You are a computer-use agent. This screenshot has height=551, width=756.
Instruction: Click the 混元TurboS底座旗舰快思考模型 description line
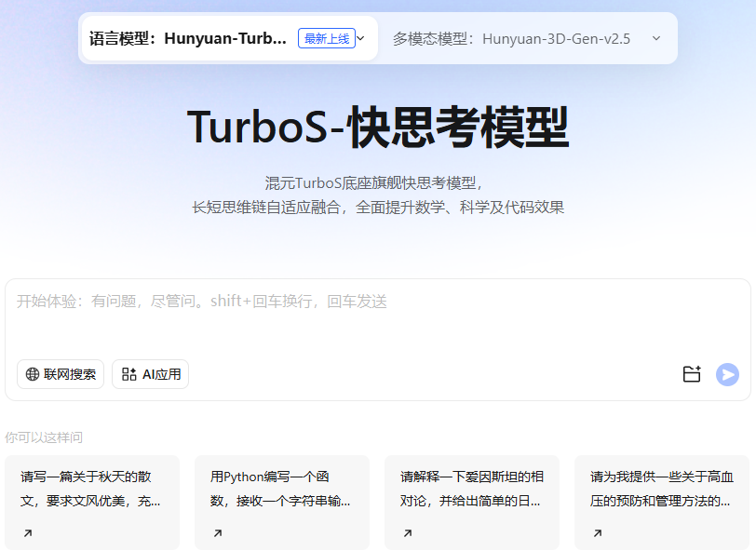374,183
